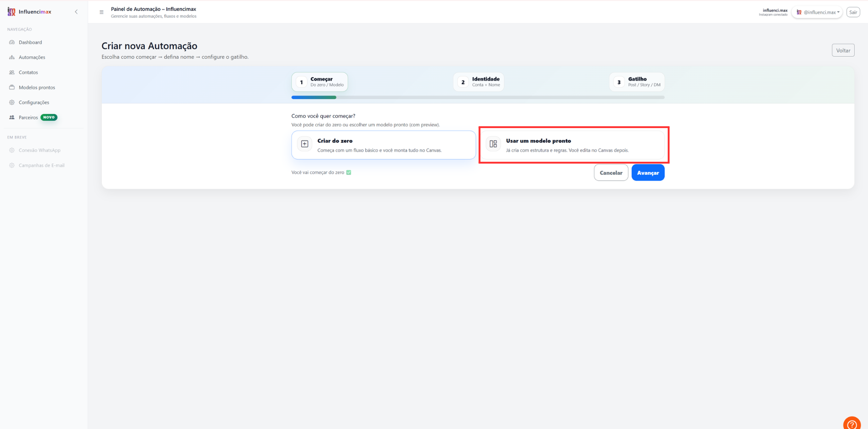Select the Criar do zero option
The width and height of the screenshot is (868, 429).
[x=383, y=145]
